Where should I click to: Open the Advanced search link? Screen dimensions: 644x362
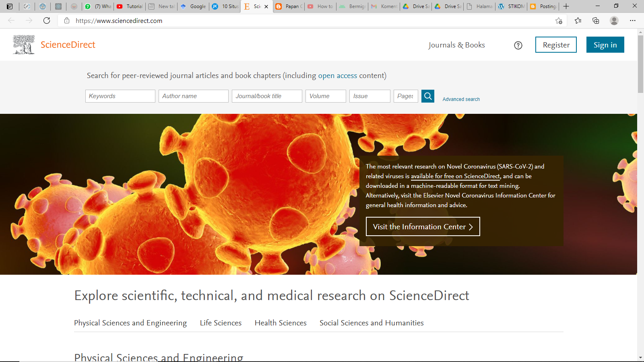click(461, 99)
